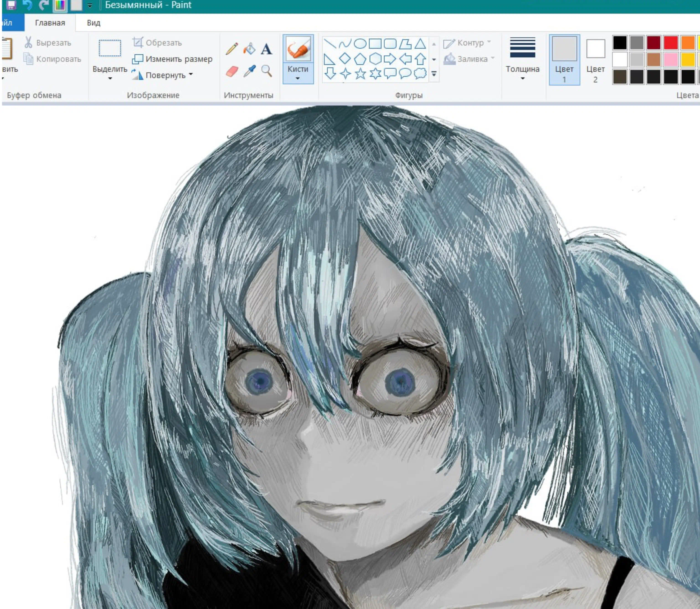Activate the Цвет 2 color slot
700x609 pixels.
coord(595,60)
